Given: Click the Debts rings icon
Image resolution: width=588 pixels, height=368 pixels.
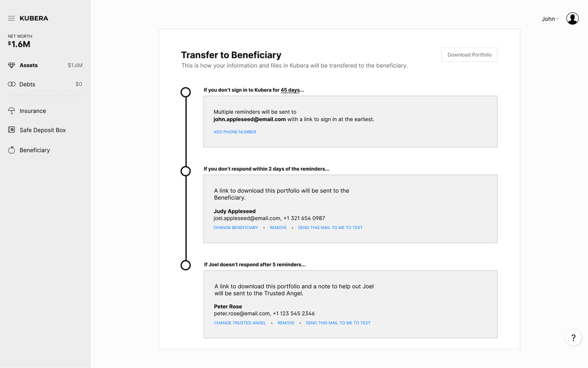Looking at the screenshot, I should (x=11, y=85).
